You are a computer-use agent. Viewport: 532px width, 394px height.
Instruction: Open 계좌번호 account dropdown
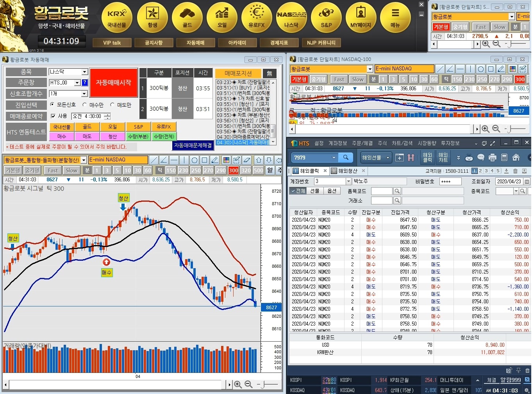click(348, 181)
